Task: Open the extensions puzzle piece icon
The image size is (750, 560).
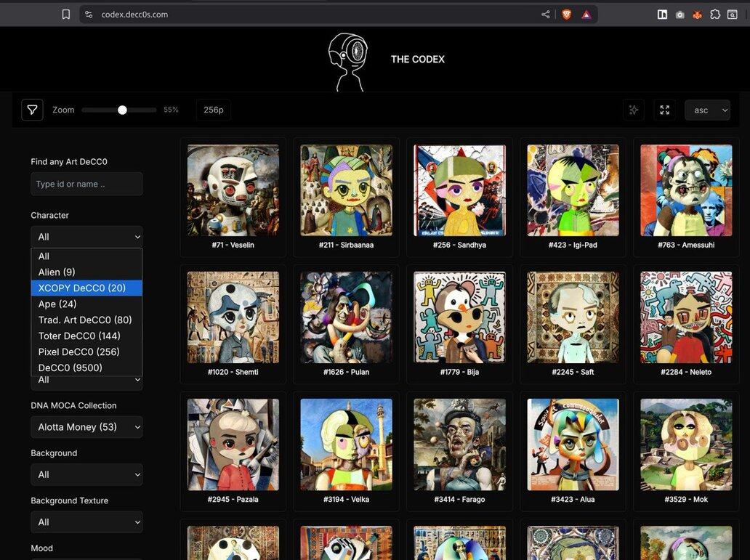Action: [x=715, y=14]
